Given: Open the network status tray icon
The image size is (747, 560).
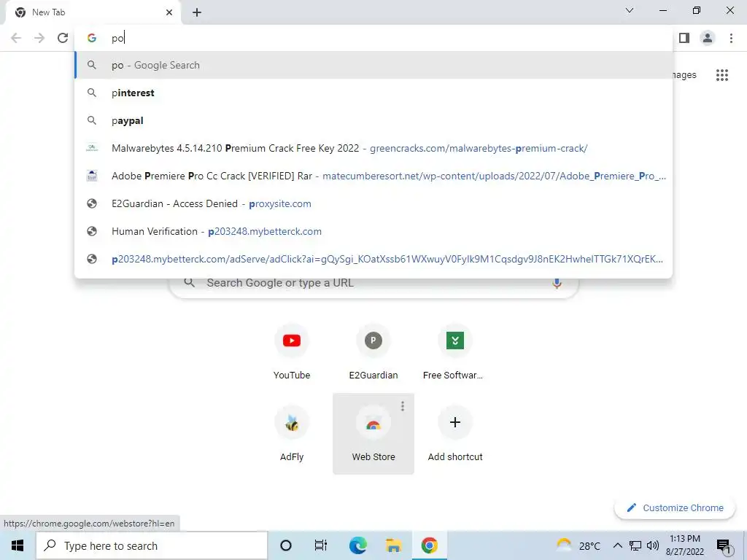Looking at the screenshot, I should coord(635,545).
